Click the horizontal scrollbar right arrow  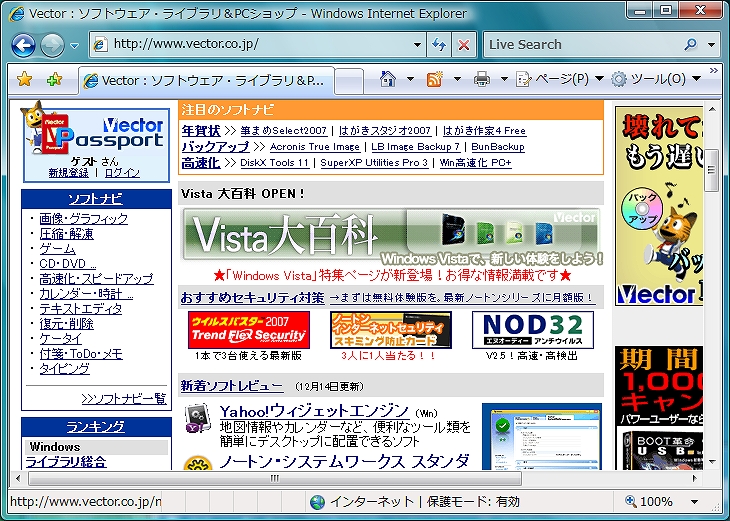(x=695, y=478)
